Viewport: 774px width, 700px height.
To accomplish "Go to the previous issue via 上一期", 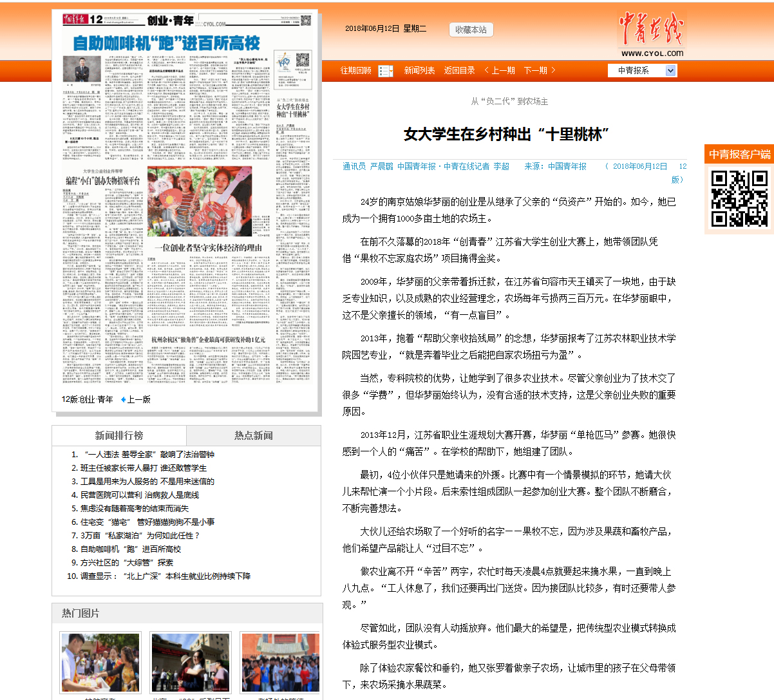I will pyautogui.click(x=504, y=70).
